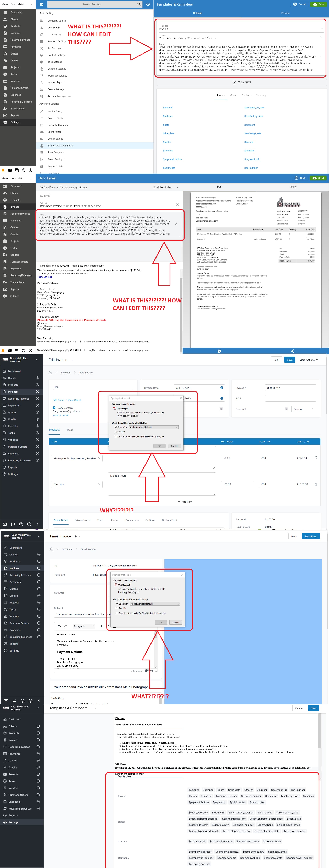
Task: Click the VIEW DOCS button
Action: click(242, 82)
